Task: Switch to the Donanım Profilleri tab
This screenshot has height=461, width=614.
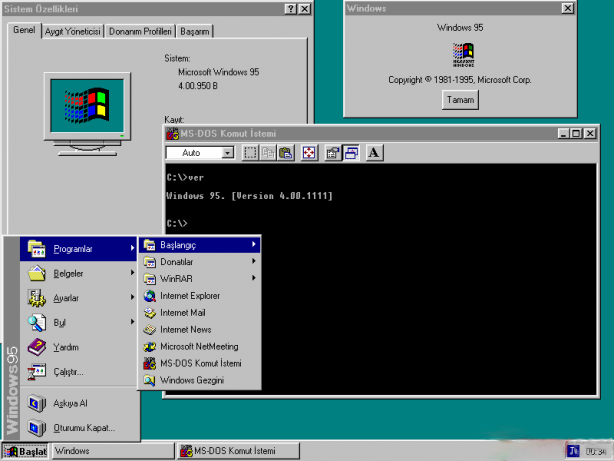Action: click(x=140, y=31)
